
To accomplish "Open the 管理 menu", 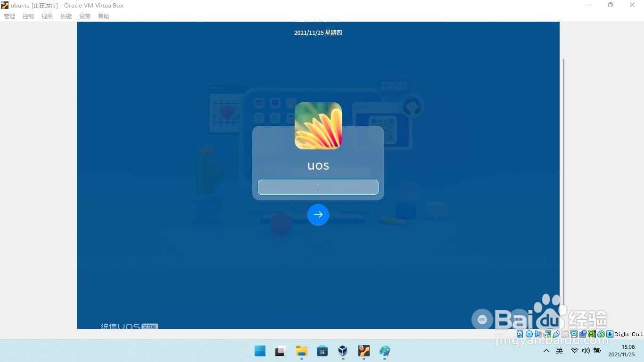I will (x=9, y=16).
